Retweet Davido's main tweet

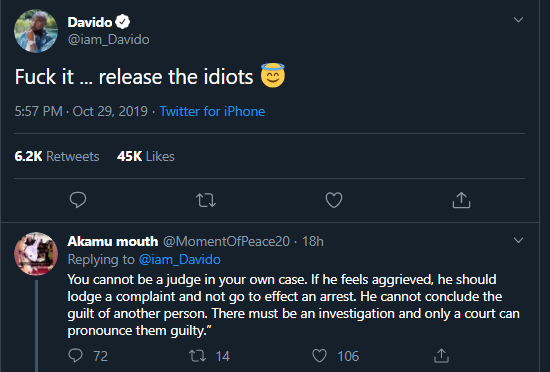(206, 200)
